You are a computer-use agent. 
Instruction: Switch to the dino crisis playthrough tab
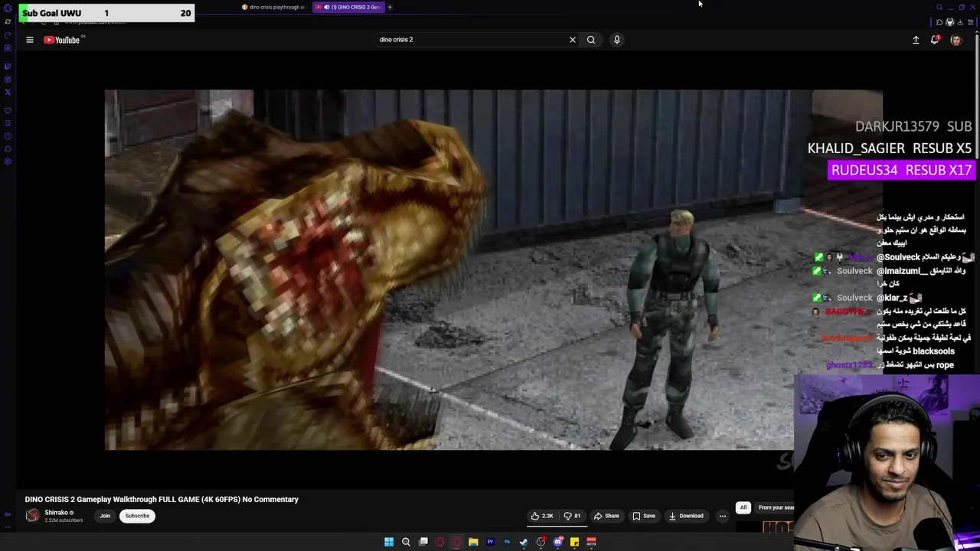(273, 7)
